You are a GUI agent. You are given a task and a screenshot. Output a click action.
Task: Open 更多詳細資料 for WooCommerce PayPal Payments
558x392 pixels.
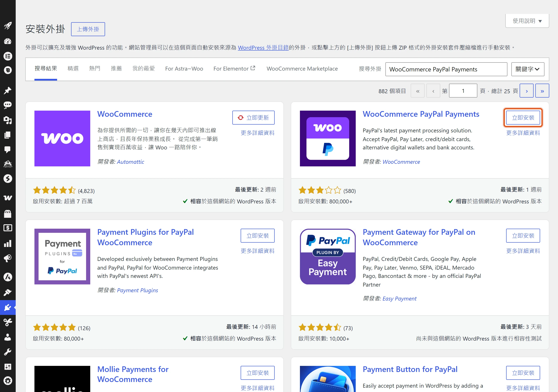click(x=523, y=133)
